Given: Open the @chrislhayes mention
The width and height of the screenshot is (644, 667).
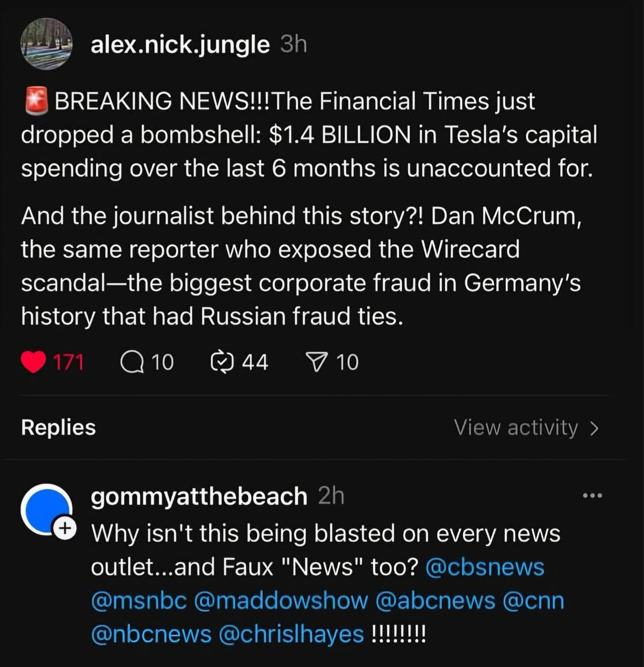Looking at the screenshot, I should coord(291,634).
